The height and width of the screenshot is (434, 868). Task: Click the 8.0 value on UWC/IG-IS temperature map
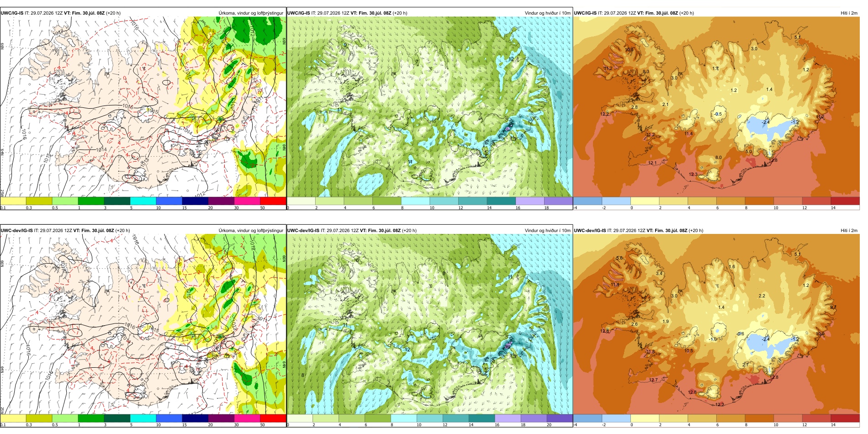coord(719,158)
